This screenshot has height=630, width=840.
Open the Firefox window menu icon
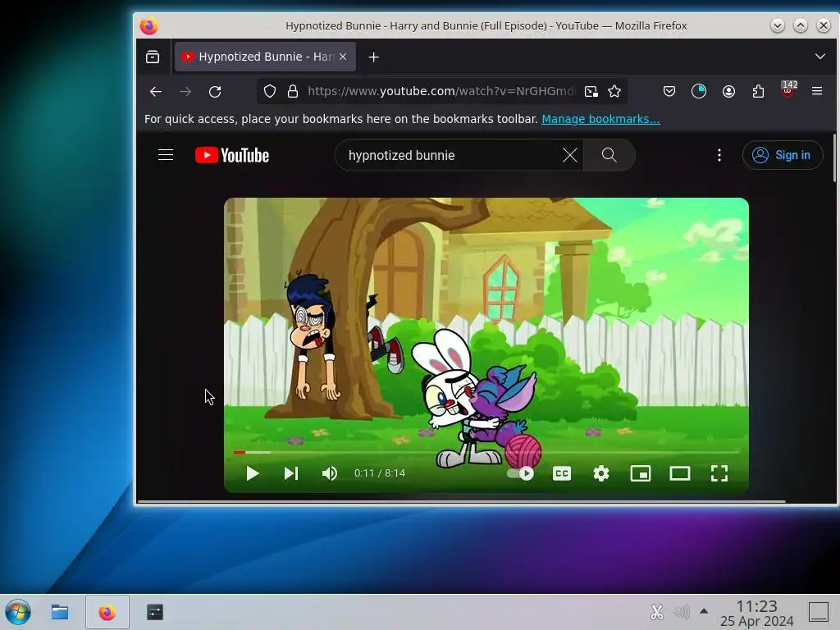click(x=149, y=25)
